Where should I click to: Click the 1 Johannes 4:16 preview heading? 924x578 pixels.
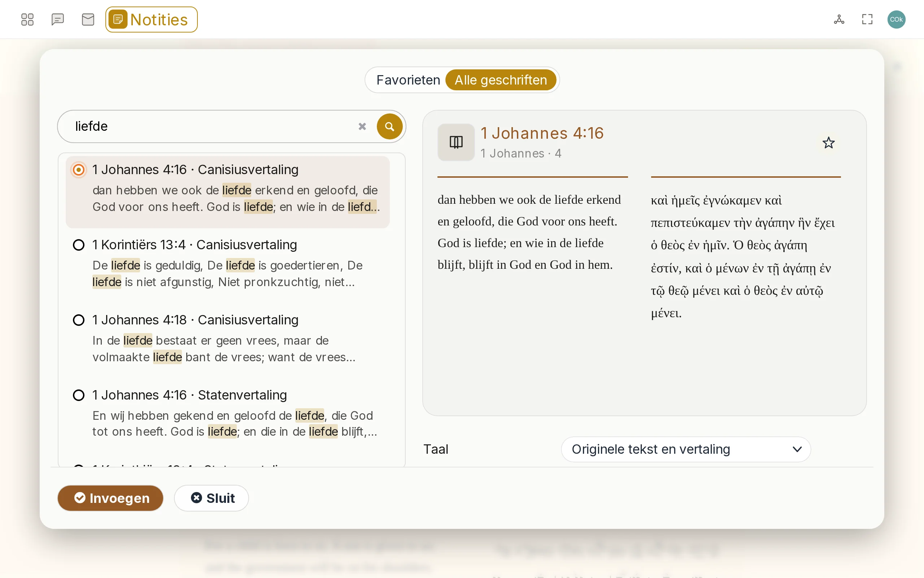click(542, 133)
